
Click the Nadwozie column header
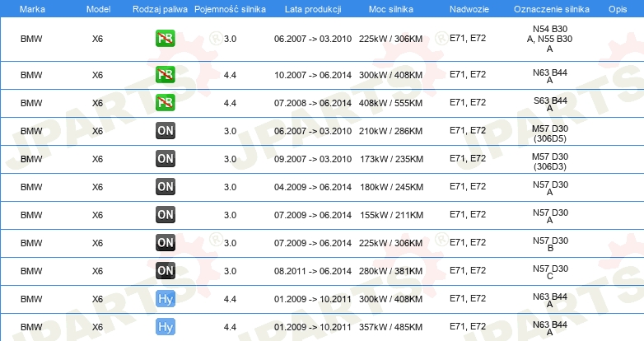point(469,9)
